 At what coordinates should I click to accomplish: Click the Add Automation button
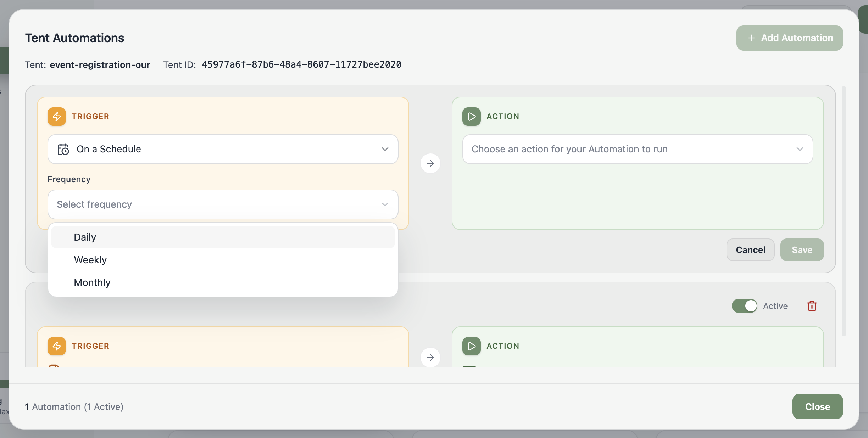pyautogui.click(x=790, y=38)
